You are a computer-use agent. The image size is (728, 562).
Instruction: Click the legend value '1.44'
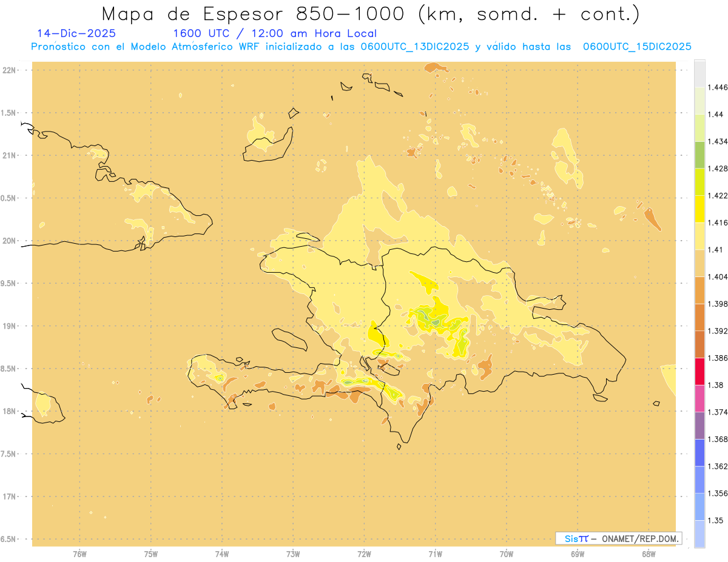pos(715,114)
